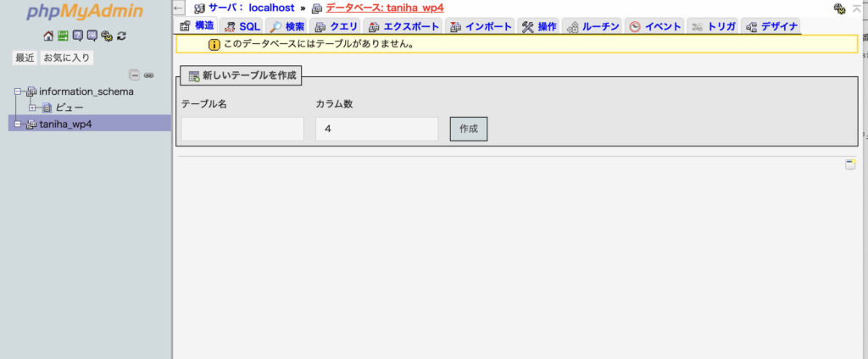Click the 新しいテーブルを作成 legend

242,76
